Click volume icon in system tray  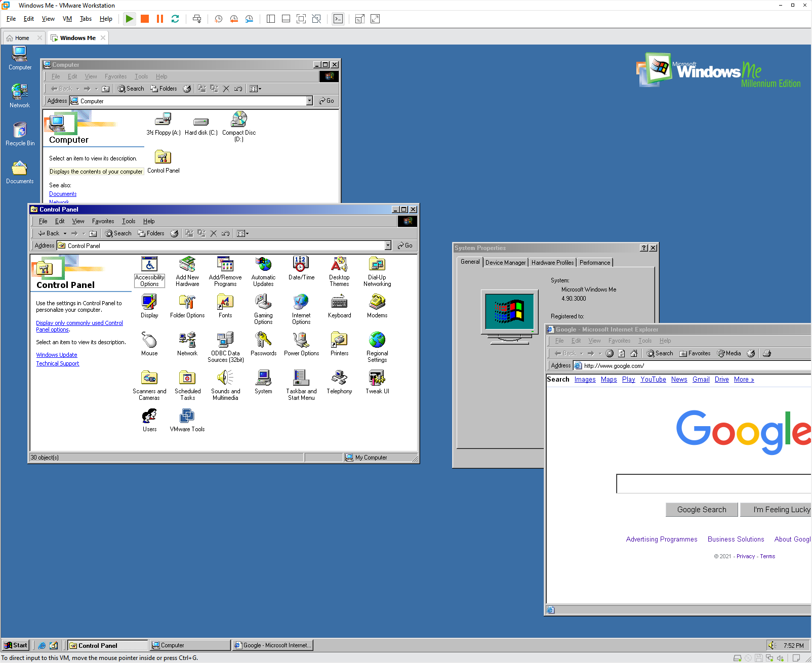pyautogui.click(x=772, y=645)
